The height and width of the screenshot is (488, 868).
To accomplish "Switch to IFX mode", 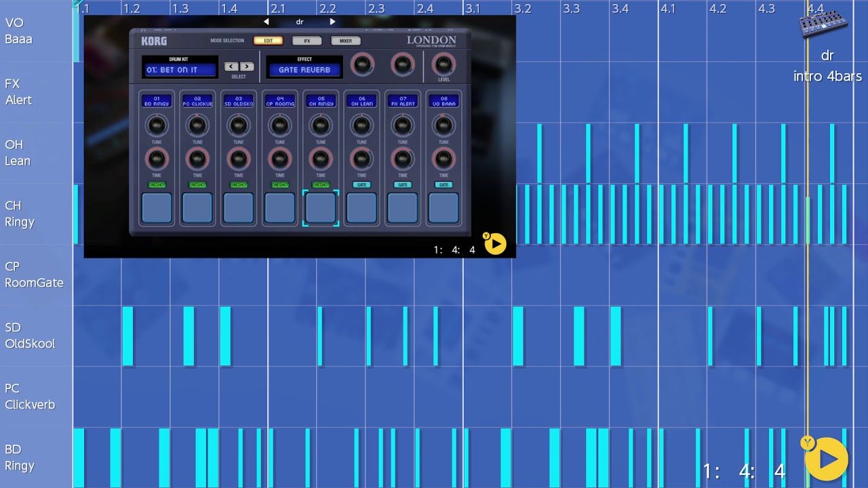I will (x=307, y=41).
